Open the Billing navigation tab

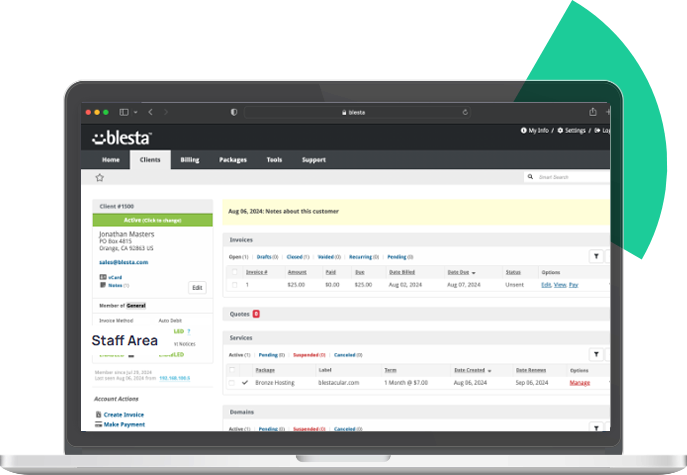(189, 160)
